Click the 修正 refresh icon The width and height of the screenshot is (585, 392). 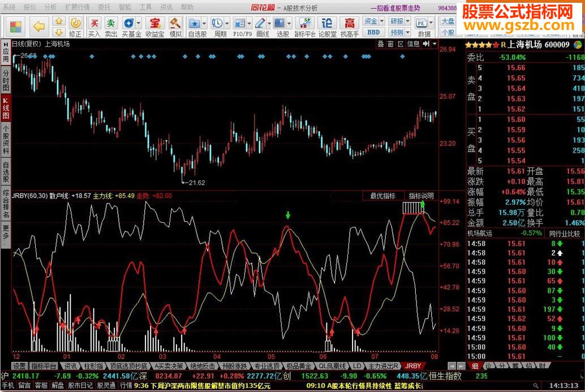point(75,27)
